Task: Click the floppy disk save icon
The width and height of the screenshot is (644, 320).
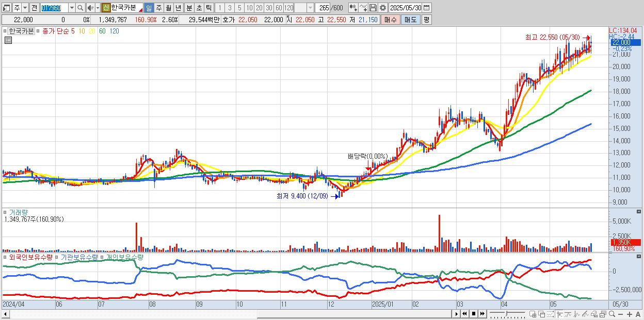Action: point(373,8)
